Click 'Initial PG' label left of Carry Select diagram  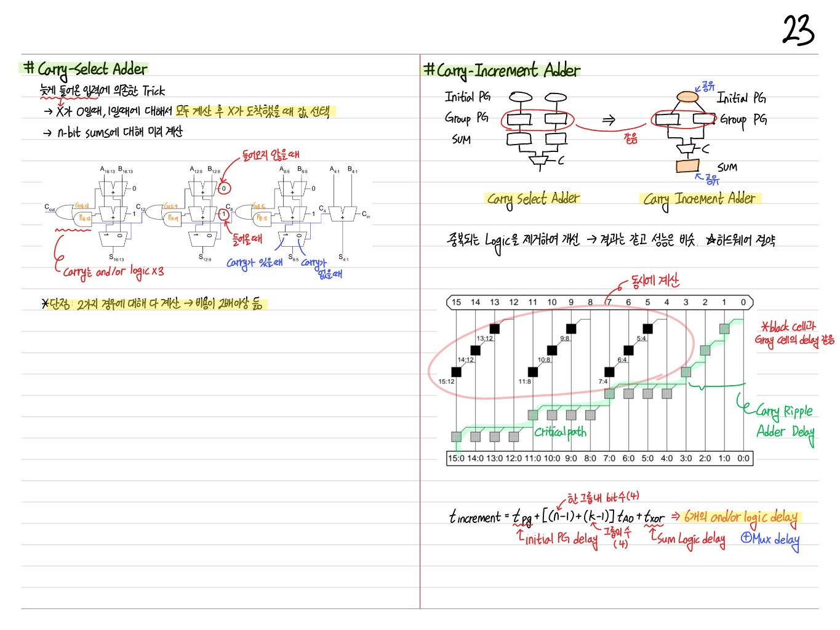pos(468,97)
